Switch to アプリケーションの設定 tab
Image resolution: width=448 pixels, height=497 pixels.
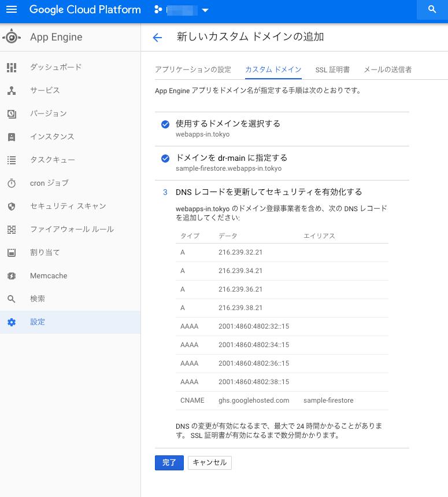click(193, 70)
